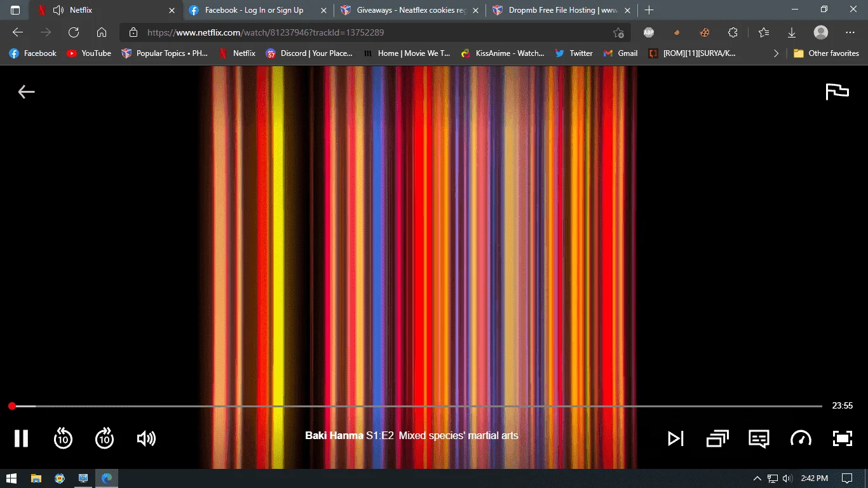
Task: Open browser Downloads
Action: pyautogui.click(x=792, y=32)
